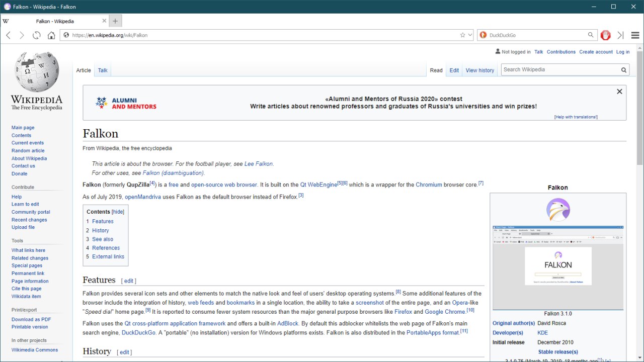Click the magnifier in the DuckDuckGo search box
The width and height of the screenshot is (644, 362).
click(x=591, y=35)
